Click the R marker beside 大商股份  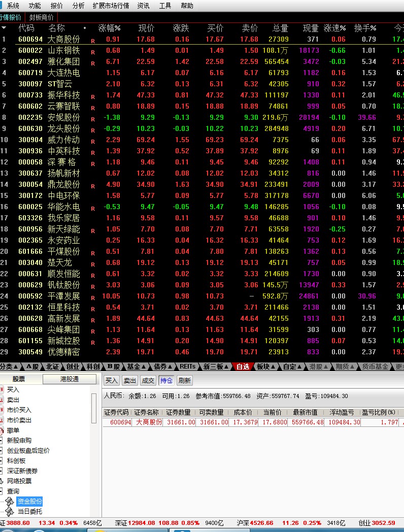click(93, 41)
